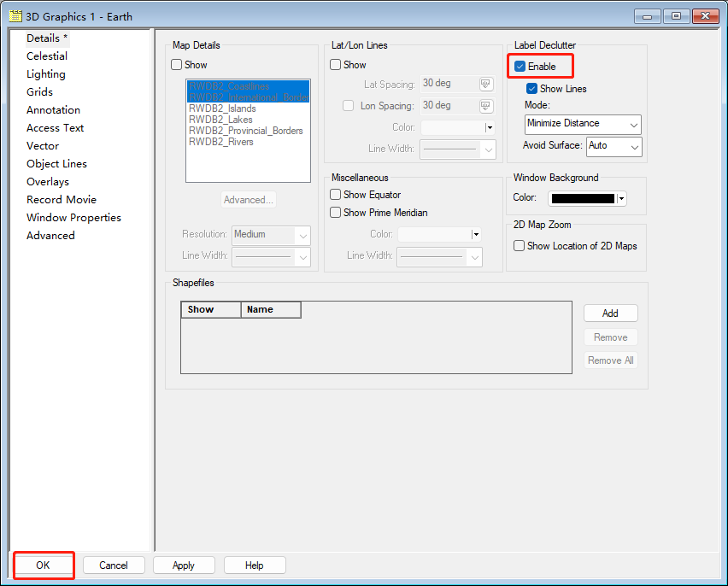728x586 pixels.
Task: Expand the Avoid Surface dropdown
Action: (614, 146)
